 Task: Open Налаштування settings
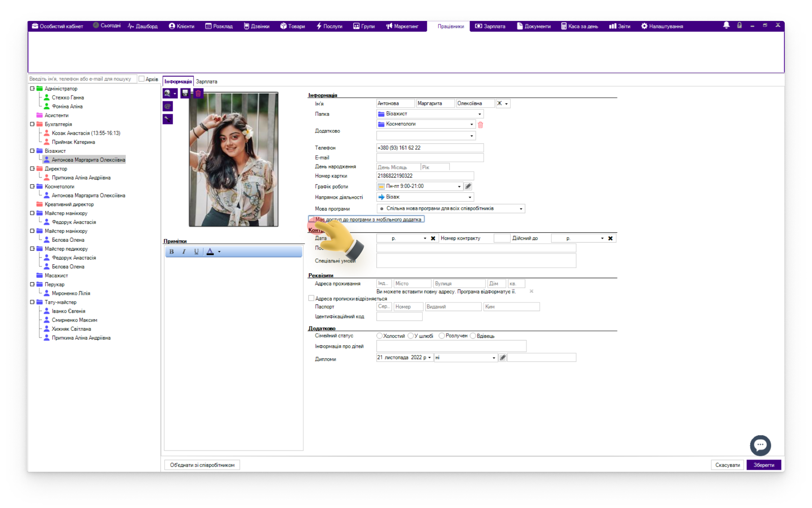[x=662, y=26]
